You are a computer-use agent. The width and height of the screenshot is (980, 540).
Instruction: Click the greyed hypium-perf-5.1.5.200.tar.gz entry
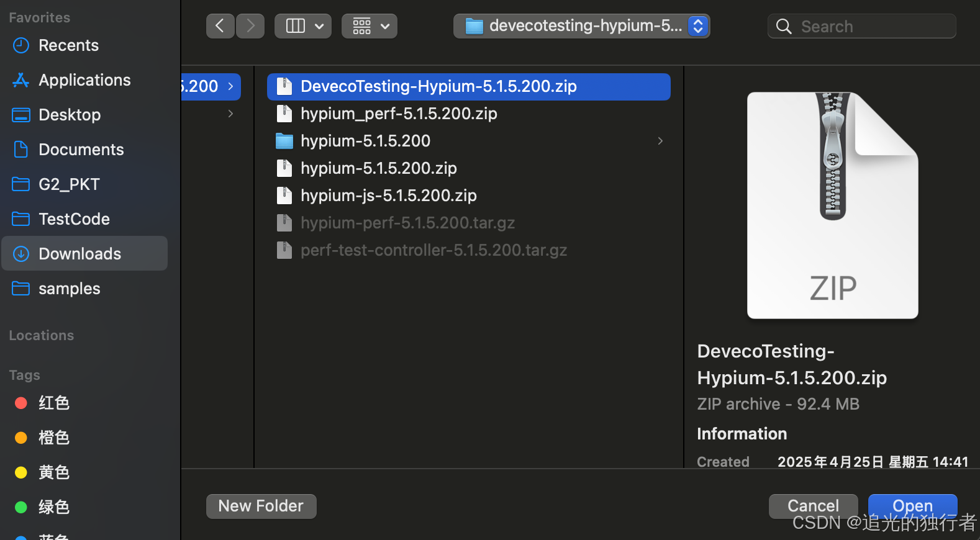click(469, 223)
